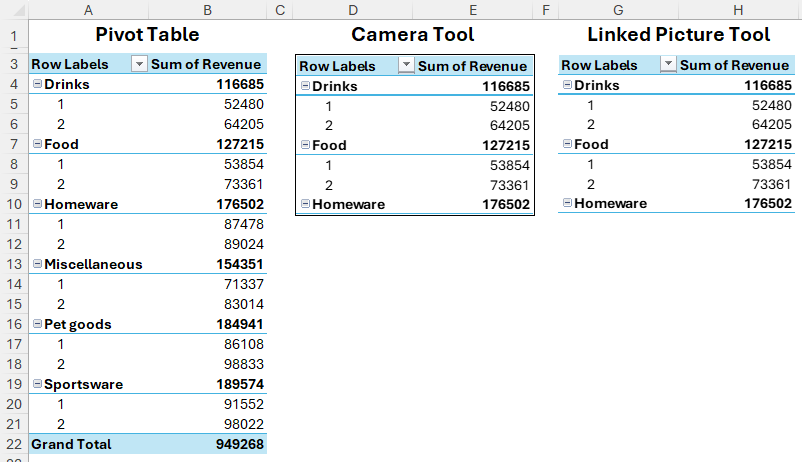The image size is (802, 462).
Task: Click Sum of Revenue header in Pivot Table
Action: [206, 64]
